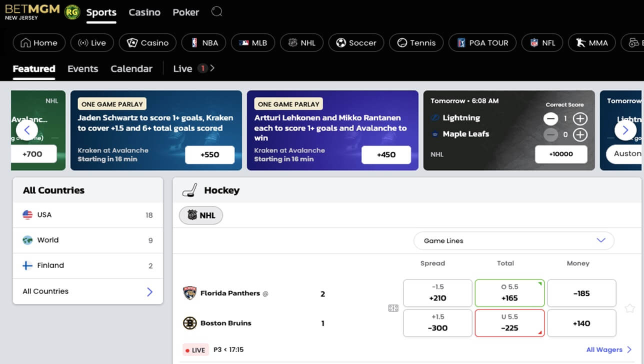Select the MMA pill

tap(591, 43)
